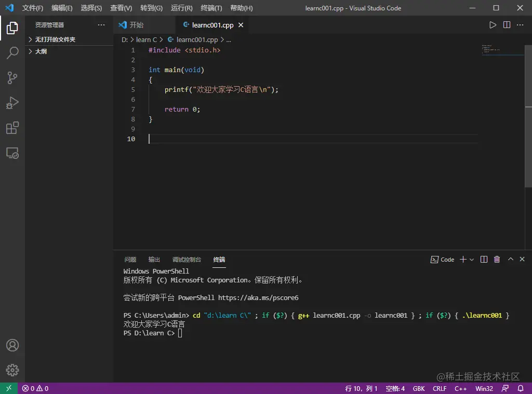This screenshot has width=532, height=394.
Task: Open the Extensions view icon
Action: click(x=12, y=128)
